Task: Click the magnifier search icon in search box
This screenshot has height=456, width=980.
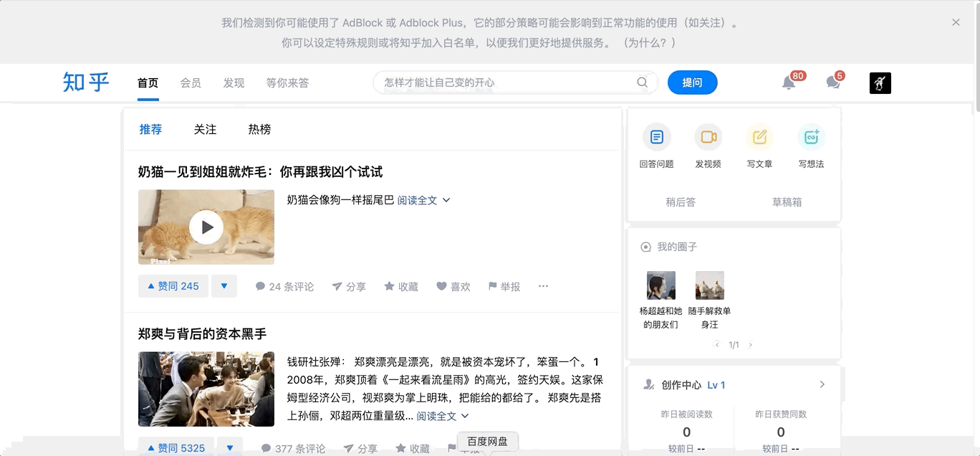Action: pyautogui.click(x=643, y=82)
